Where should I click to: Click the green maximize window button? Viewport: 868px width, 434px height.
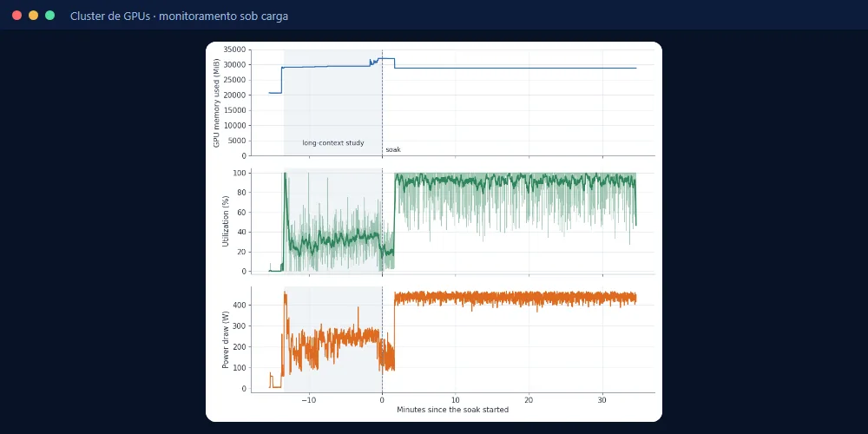49,16
